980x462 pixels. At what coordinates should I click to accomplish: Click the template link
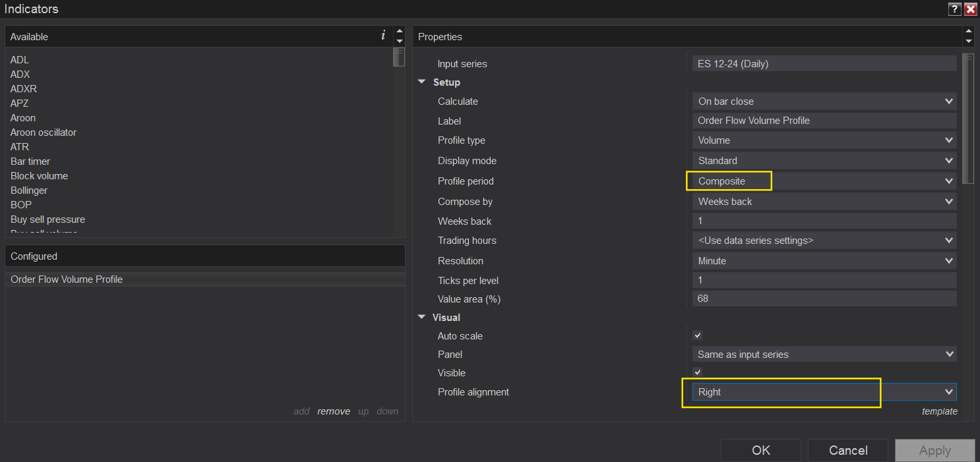pyautogui.click(x=939, y=411)
